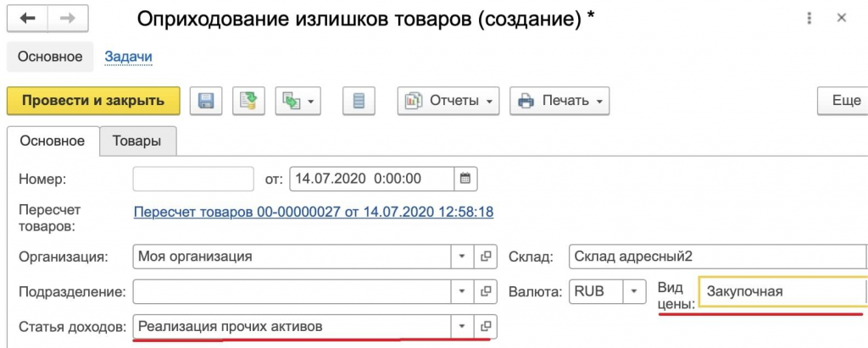Post the document using the green-arrow icon

click(x=248, y=101)
